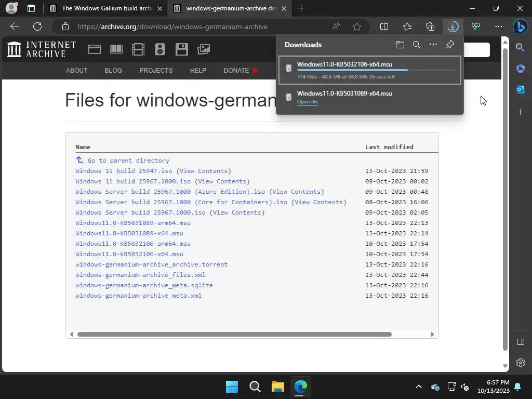Open Outlook sidebar icon
This screenshot has height=399, width=532.
click(x=520, y=89)
